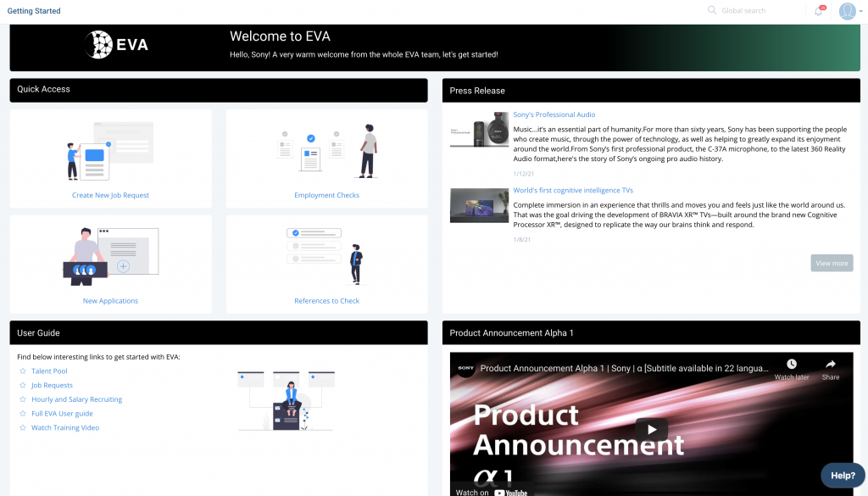The width and height of the screenshot is (868, 496).
Task: Open World's first cognitive intelligence TVs link
Action: (x=573, y=190)
